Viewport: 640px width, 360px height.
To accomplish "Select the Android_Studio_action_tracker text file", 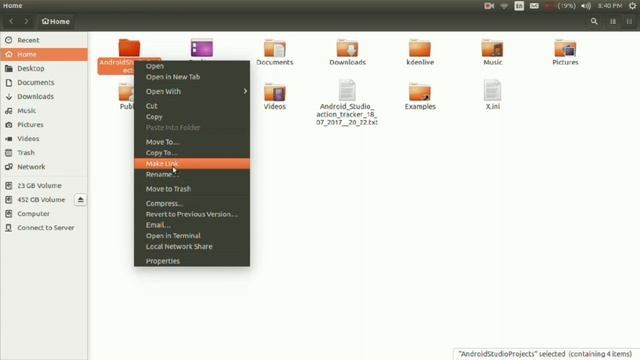I will [347, 90].
